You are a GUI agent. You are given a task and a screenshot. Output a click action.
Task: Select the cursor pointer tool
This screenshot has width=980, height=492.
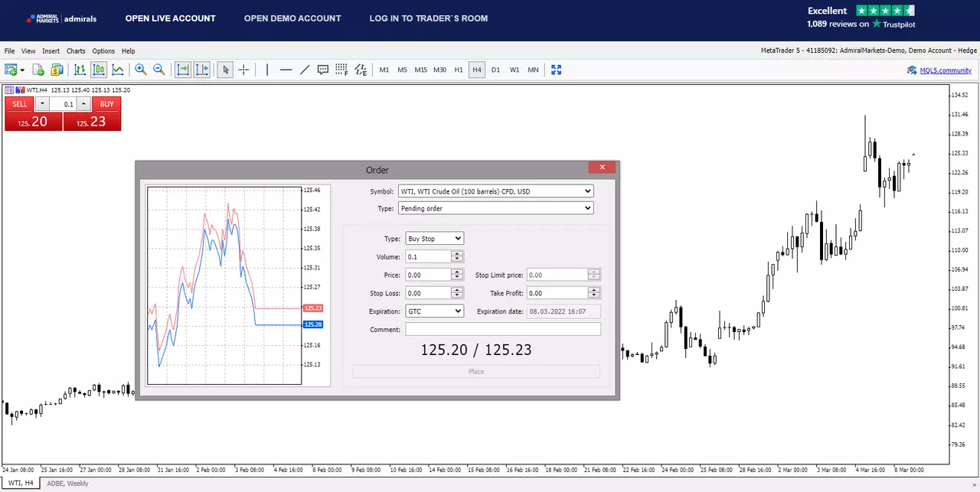[225, 70]
